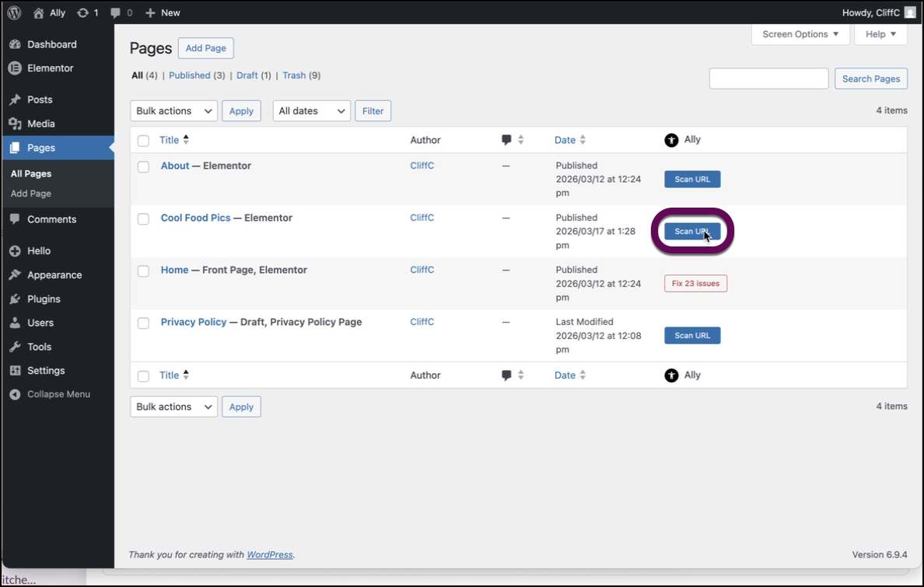Viewport: 924px width, 587px height.
Task: Click the Fix 23 issues button
Action: point(695,284)
